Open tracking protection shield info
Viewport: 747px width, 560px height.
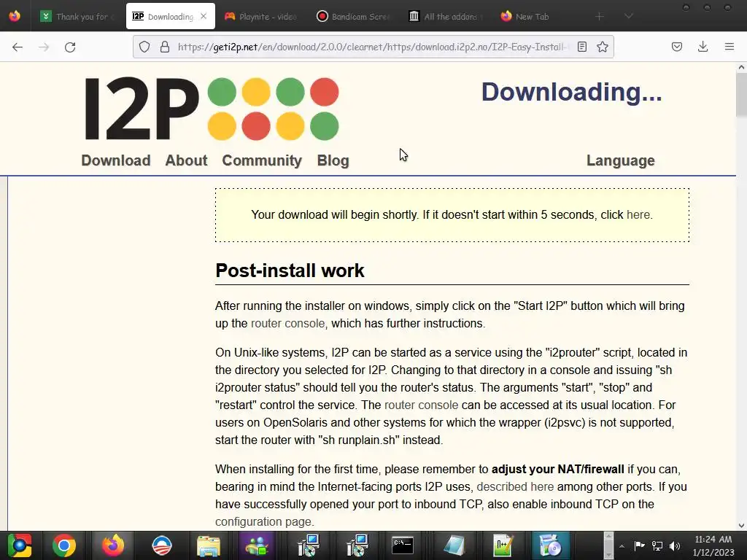tap(144, 47)
